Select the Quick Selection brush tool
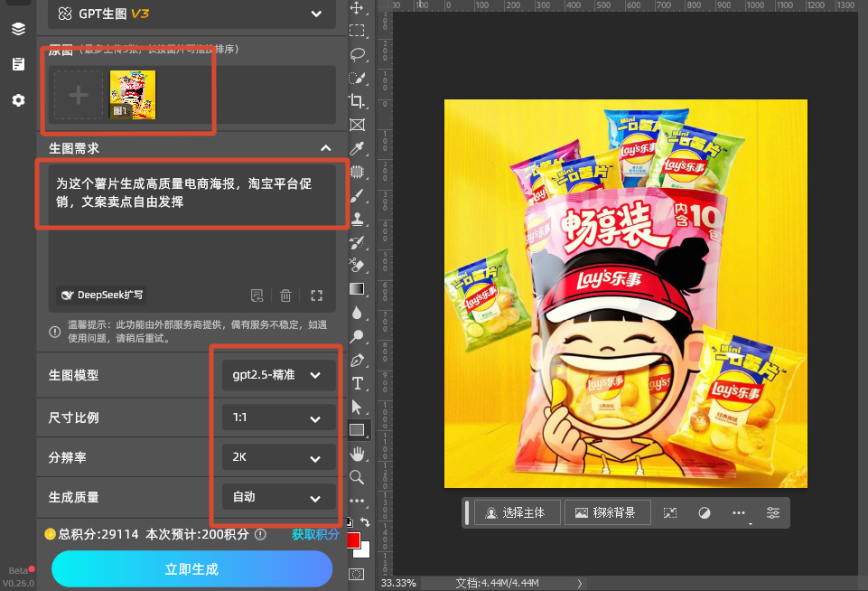 click(x=357, y=78)
